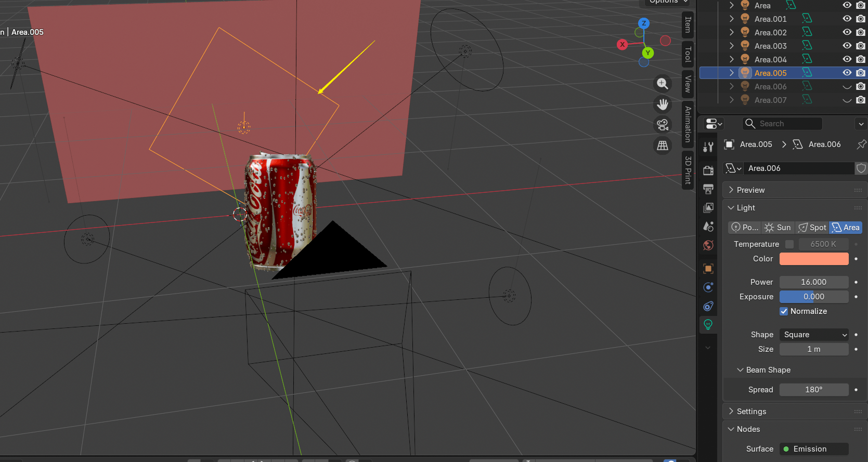
Task: Browse light data dropdown beside Area.006 name
Action: tap(733, 168)
